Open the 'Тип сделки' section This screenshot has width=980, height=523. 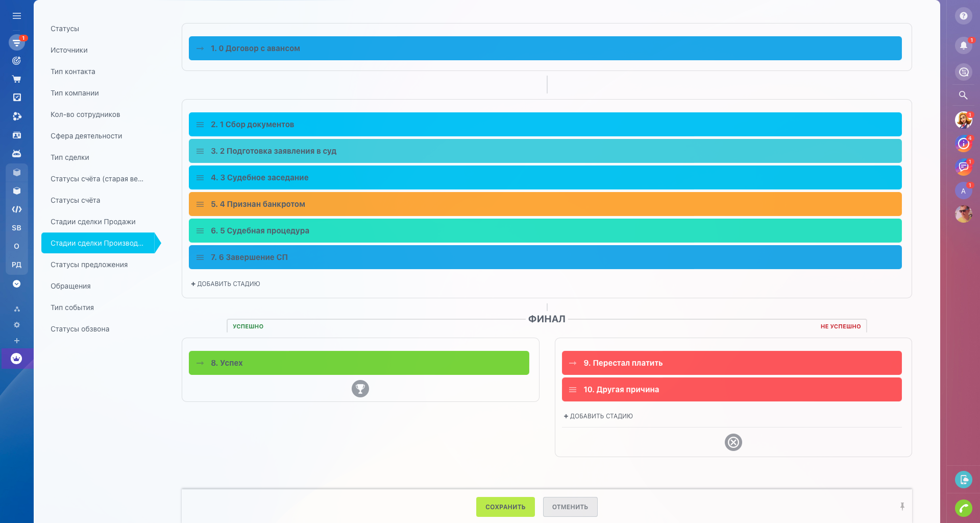pyautogui.click(x=70, y=157)
